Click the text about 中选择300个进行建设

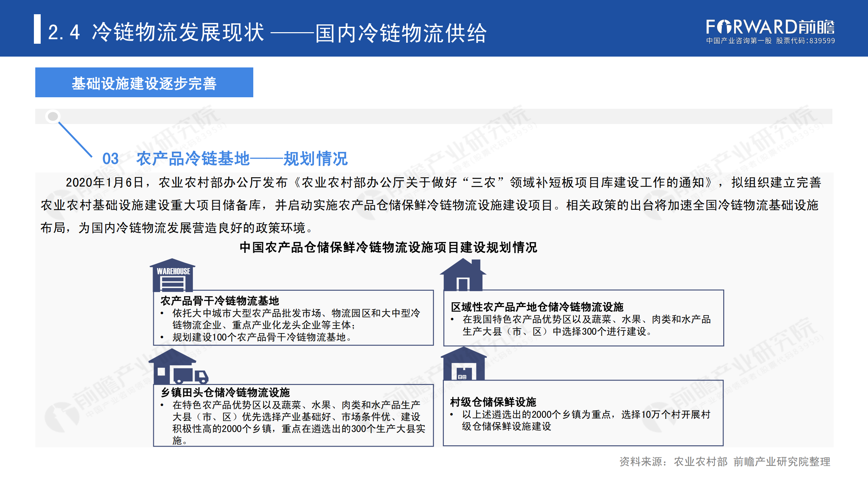[603, 331]
